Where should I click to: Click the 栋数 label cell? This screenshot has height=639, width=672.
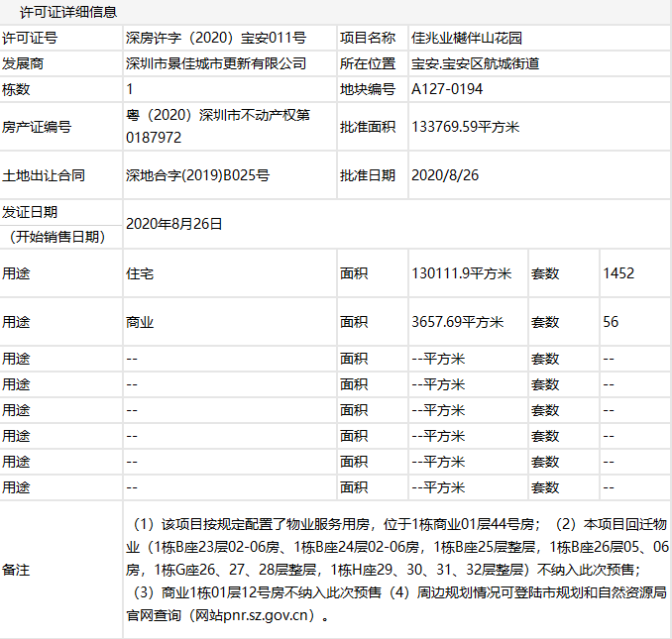click(60, 89)
